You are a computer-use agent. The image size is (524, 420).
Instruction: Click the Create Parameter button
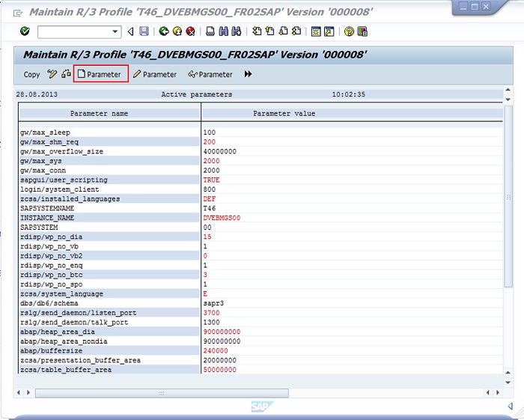coord(101,74)
